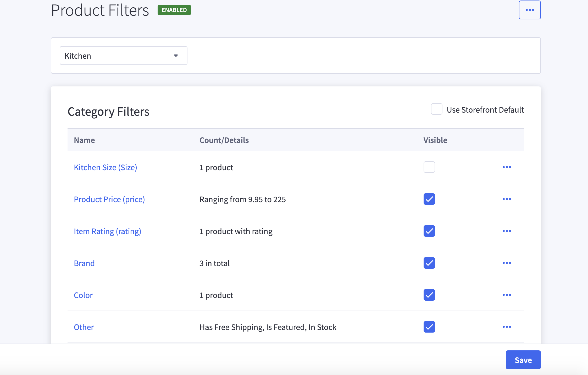This screenshot has height=375, width=588.
Task: Open actions menu for Color row
Action: point(507,295)
